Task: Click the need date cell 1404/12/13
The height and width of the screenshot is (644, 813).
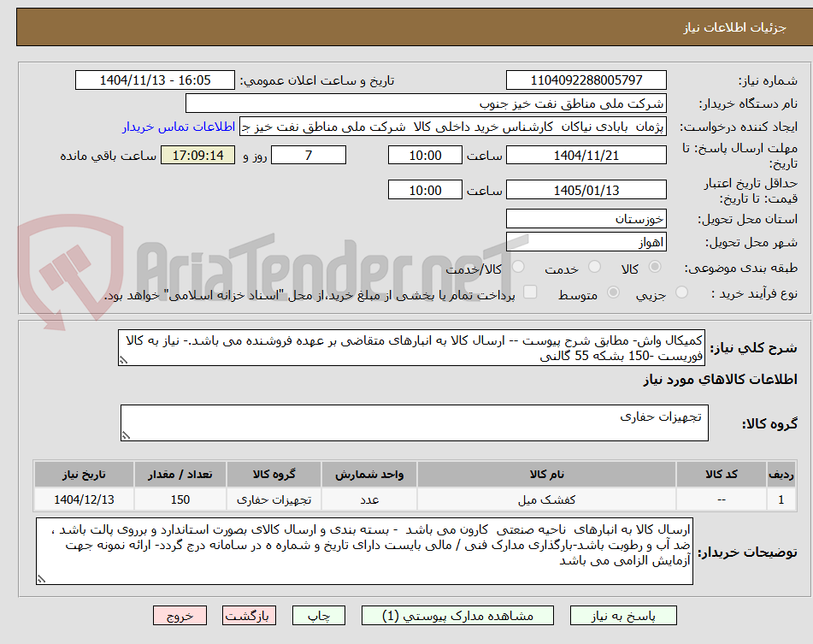Action: pos(84,499)
